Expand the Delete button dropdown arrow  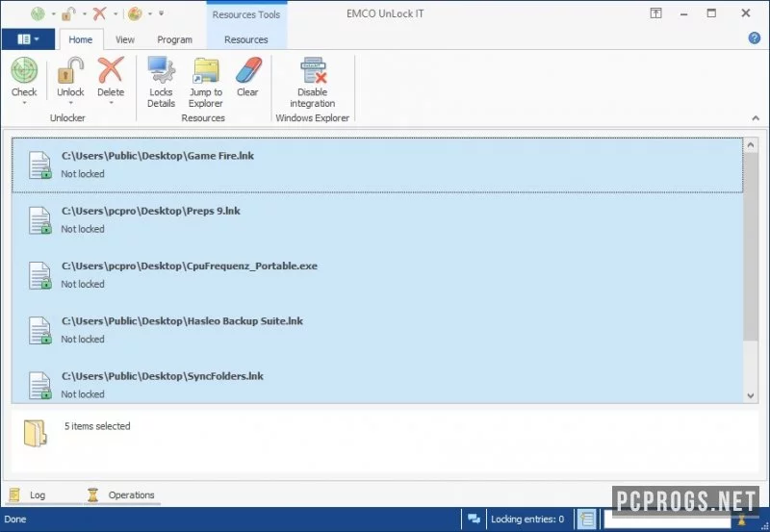point(111,103)
